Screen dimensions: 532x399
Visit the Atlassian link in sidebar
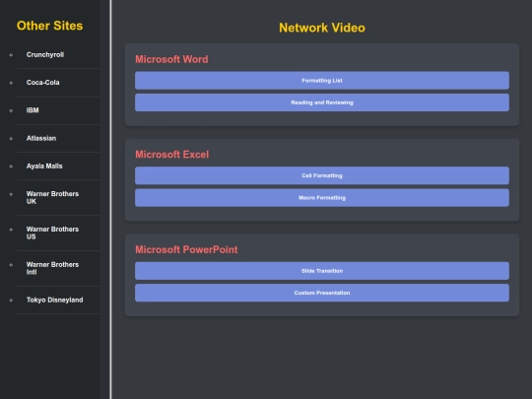[41, 138]
